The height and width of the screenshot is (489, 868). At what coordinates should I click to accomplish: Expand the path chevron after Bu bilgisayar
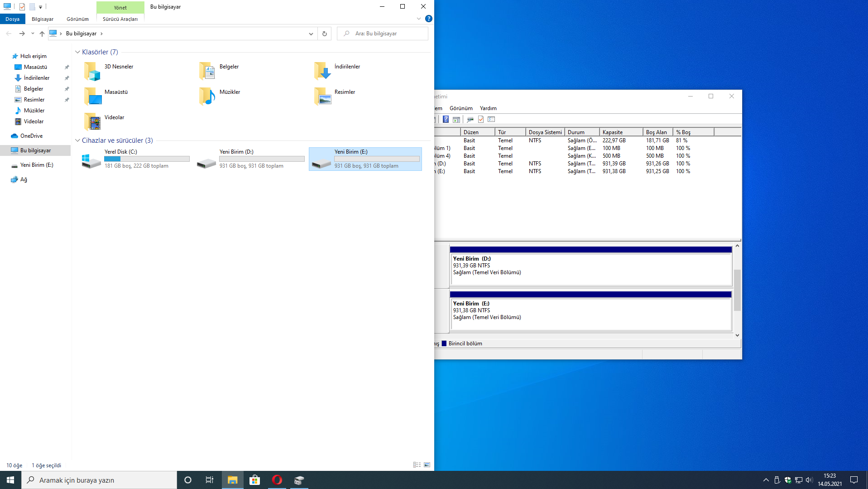101,34
